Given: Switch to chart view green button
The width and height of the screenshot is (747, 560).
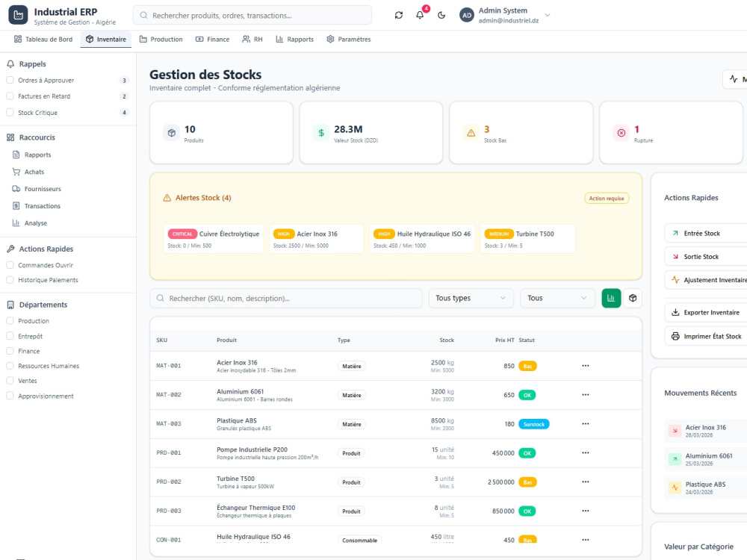Looking at the screenshot, I should 611,298.
